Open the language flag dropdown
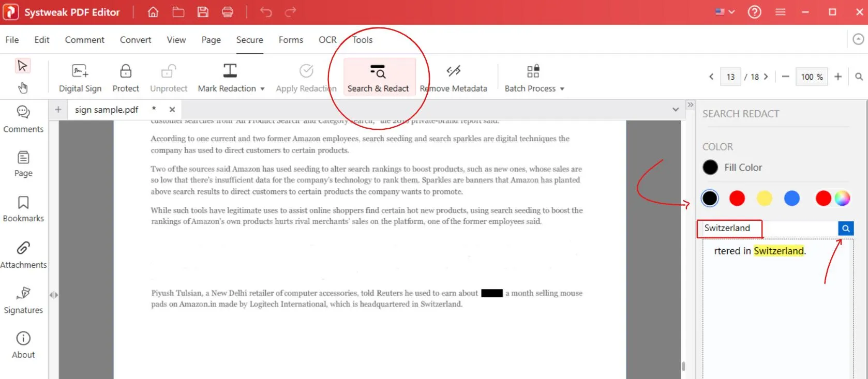868x379 pixels. 725,12
